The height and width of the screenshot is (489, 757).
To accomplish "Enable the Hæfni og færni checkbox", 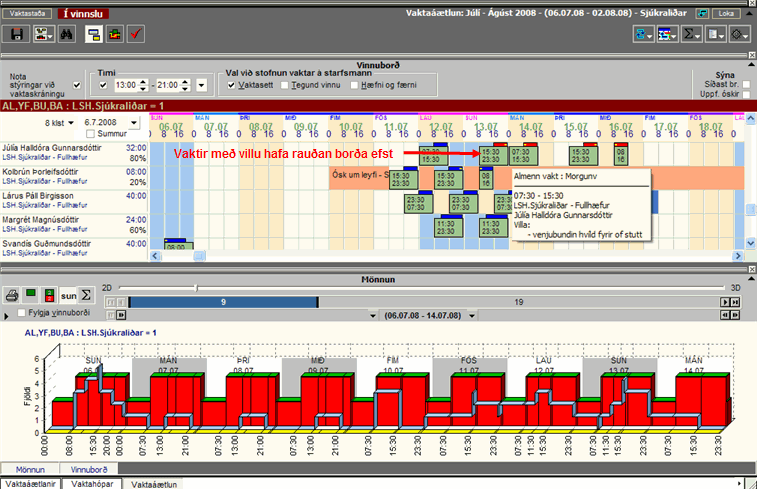I will point(354,85).
